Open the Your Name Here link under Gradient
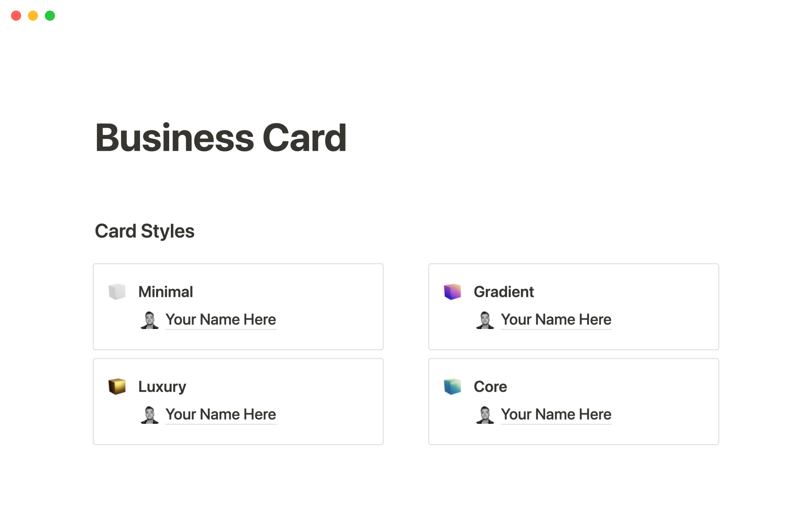812x508 pixels. [556, 320]
